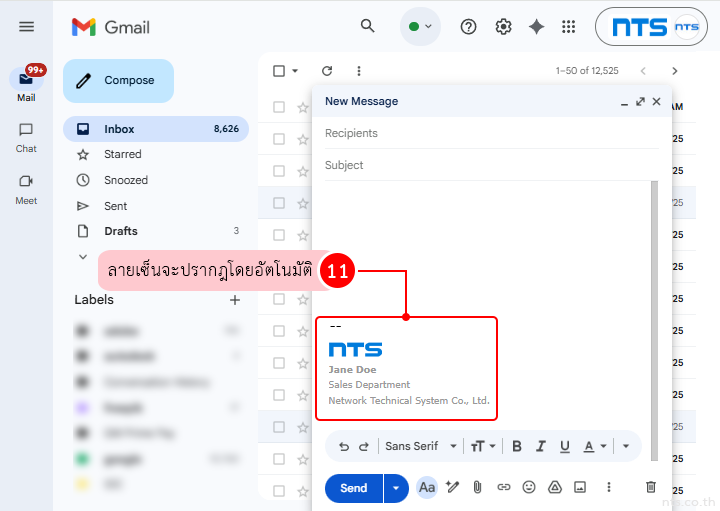
Task: Toggle underline formatting
Action: [565, 446]
